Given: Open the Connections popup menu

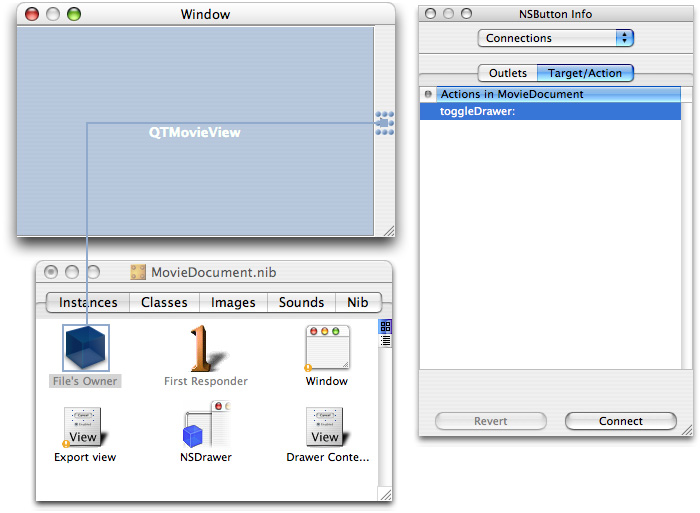Looking at the screenshot, I should 555,38.
